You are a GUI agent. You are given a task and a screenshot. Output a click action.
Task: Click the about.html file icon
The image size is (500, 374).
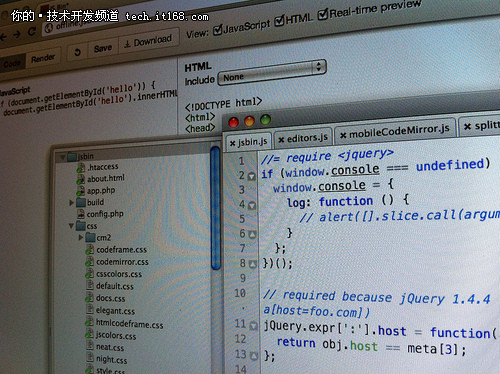[80, 180]
